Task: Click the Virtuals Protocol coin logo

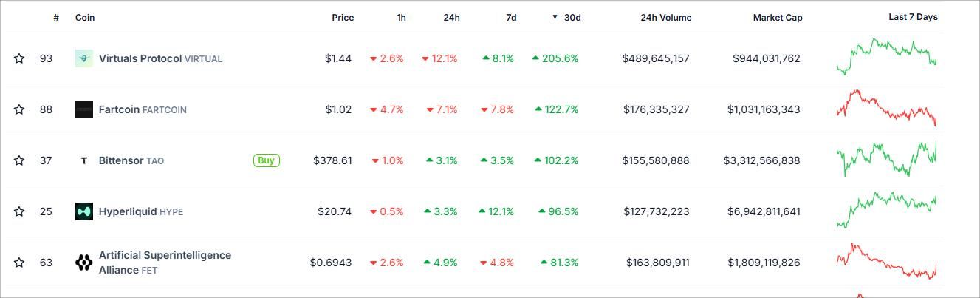Action: (84, 58)
